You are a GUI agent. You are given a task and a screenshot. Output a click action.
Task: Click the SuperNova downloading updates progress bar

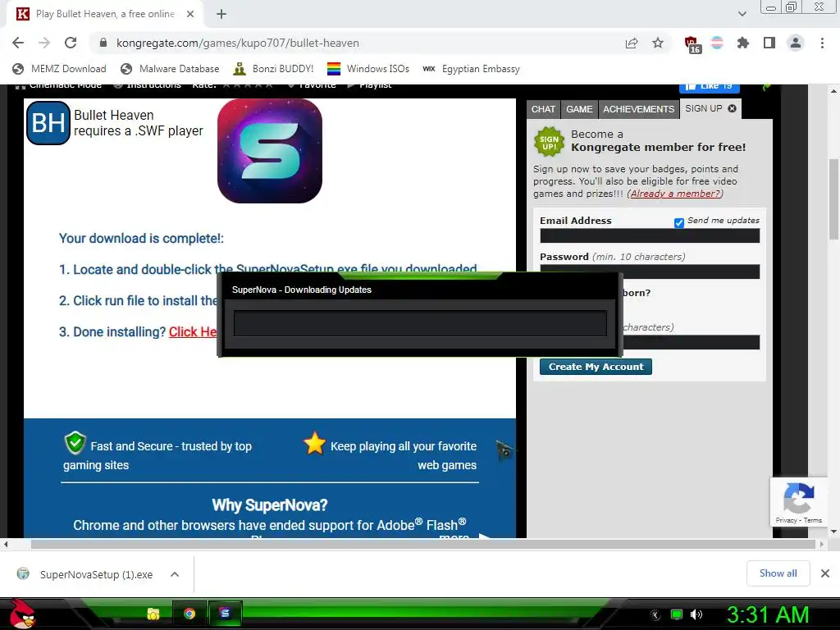coord(420,323)
